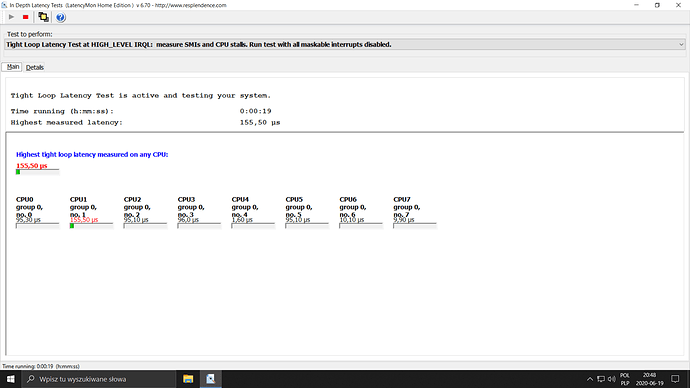Click the network tray icon
The height and width of the screenshot is (388, 690).
[601, 379]
